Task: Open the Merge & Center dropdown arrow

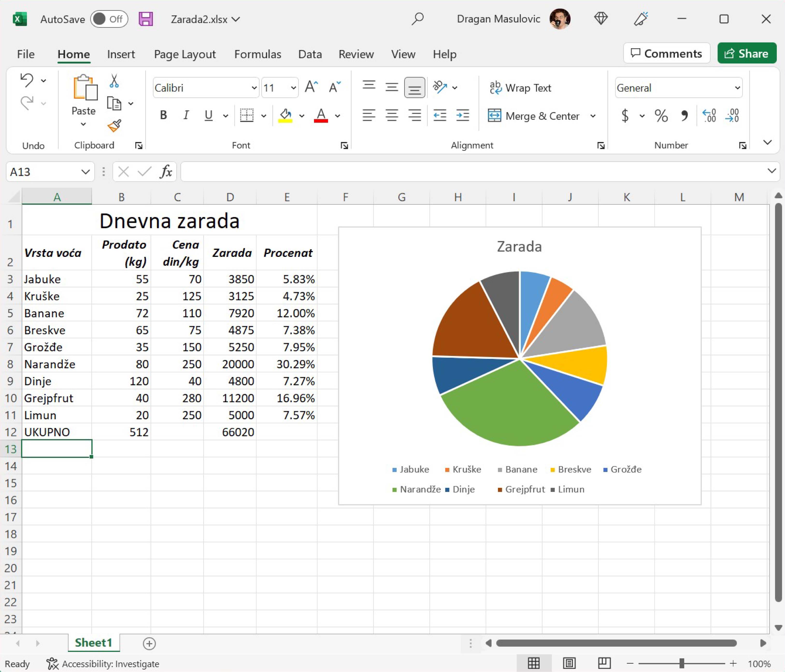Action: [593, 116]
